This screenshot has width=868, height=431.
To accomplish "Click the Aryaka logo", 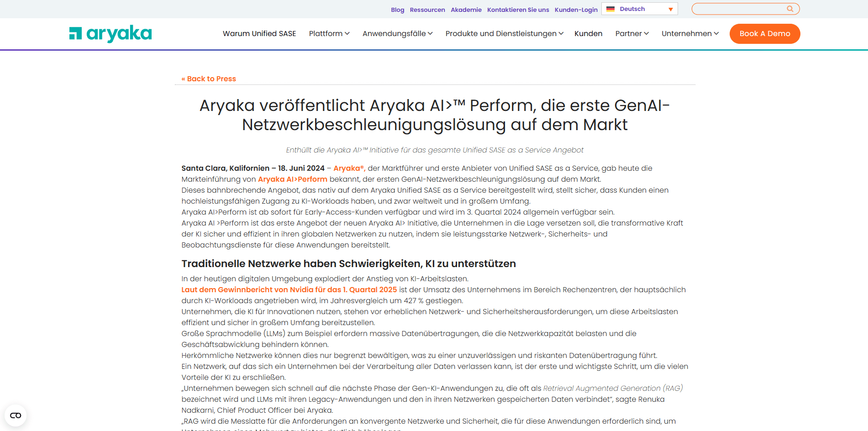I will [x=110, y=34].
